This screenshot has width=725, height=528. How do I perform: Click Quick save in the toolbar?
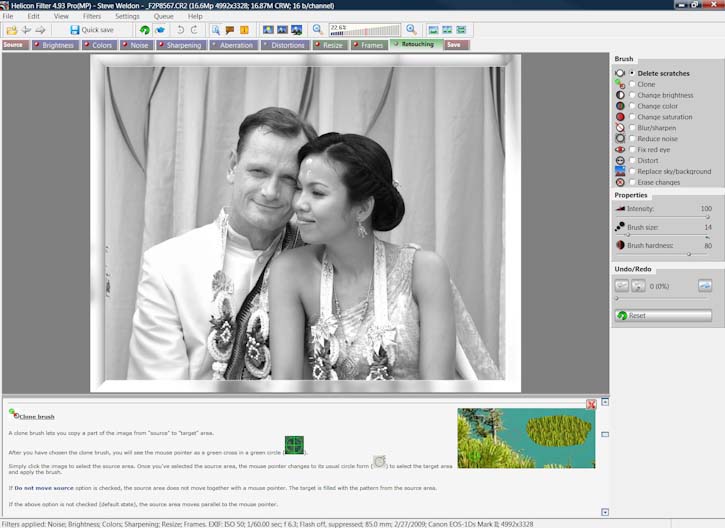click(x=92, y=30)
